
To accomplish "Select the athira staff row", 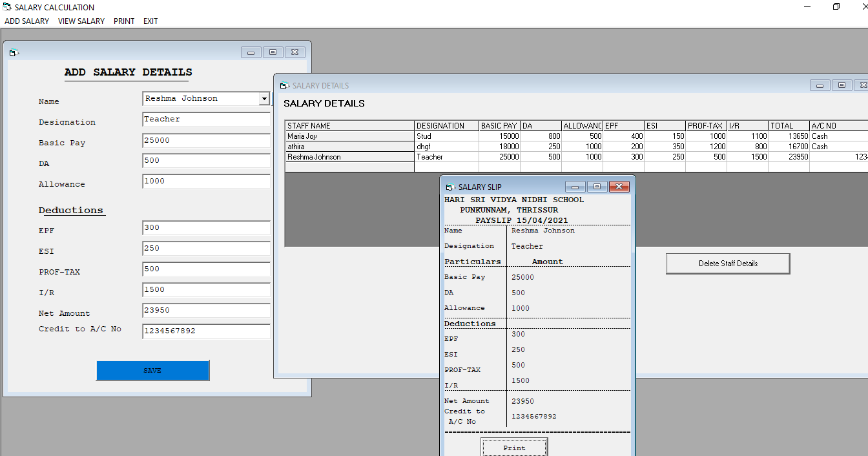I will pos(349,147).
